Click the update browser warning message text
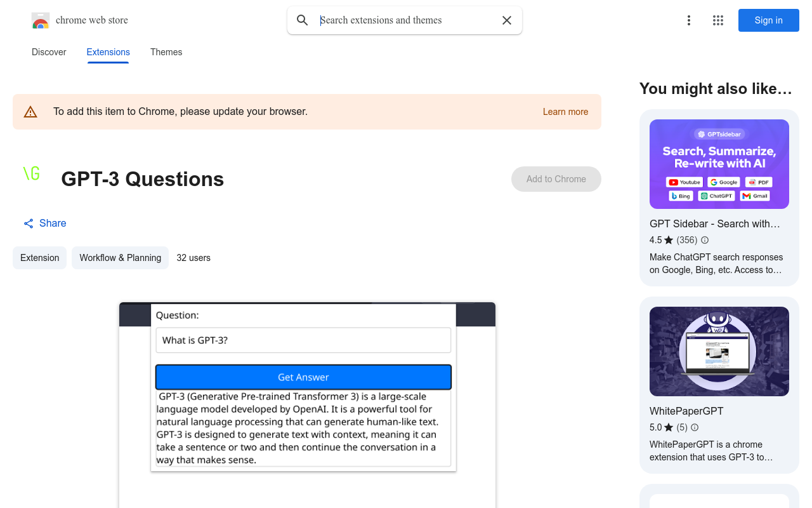812x508 pixels. tap(180, 112)
